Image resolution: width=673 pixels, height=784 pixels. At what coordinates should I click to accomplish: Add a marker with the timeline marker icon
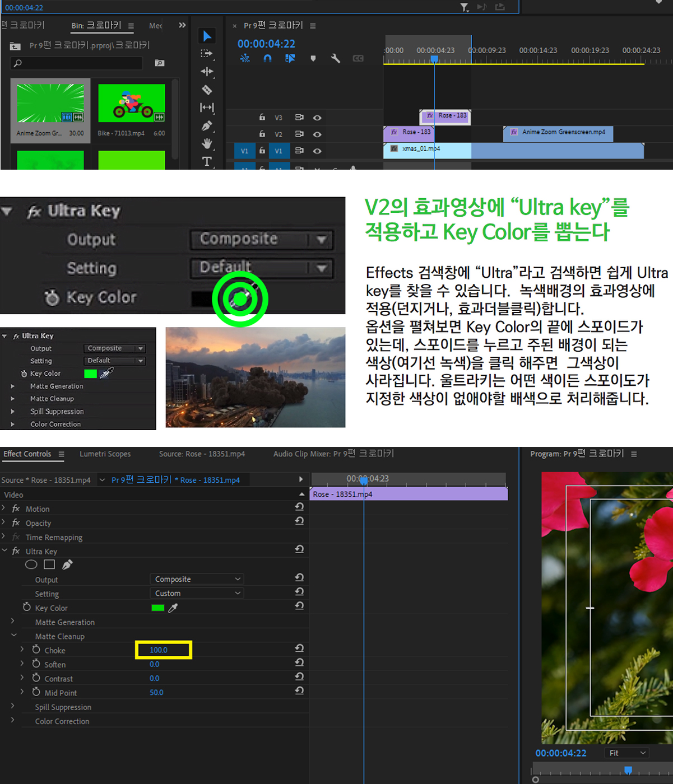click(313, 58)
